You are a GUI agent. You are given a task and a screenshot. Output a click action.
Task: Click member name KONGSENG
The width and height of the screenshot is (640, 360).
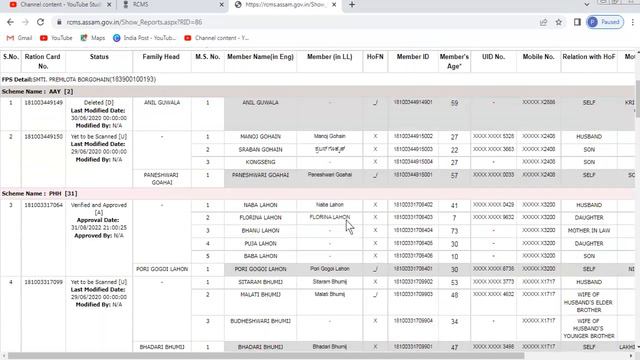click(x=260, y=162)
